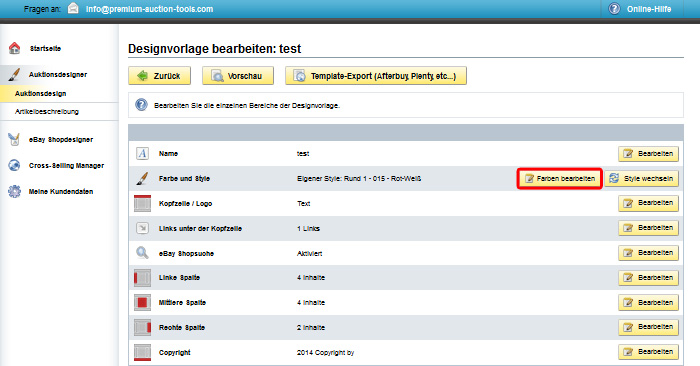Click the Meine Kundendaten gear icon
The height and width of the screenshot is (366, 700).
click(14, 191)
